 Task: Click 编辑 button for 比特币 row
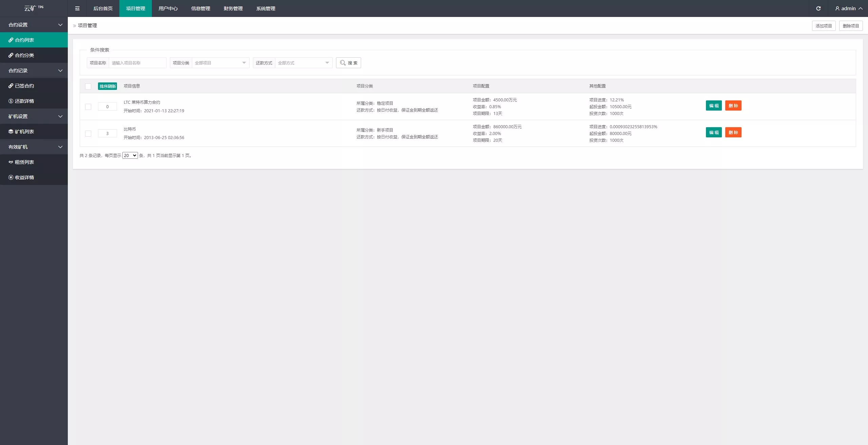pyautogui.click(x=714, y=133)
